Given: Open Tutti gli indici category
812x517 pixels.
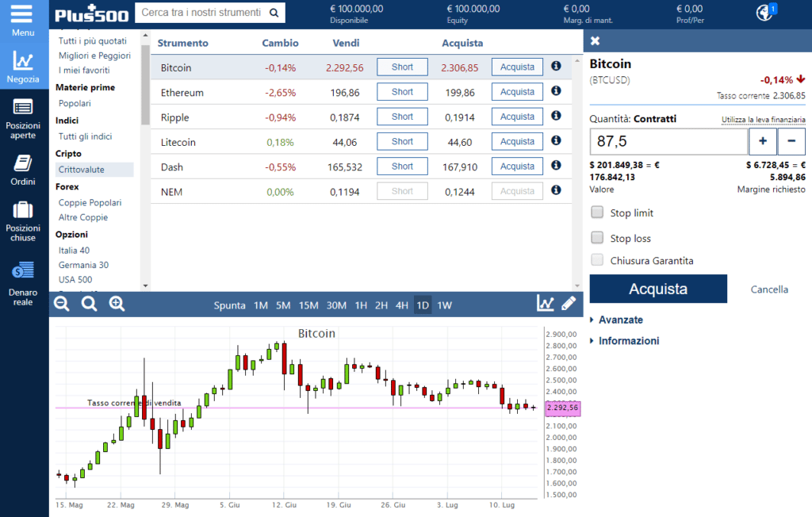Looking at the screenshot, I should pos(85,136).
